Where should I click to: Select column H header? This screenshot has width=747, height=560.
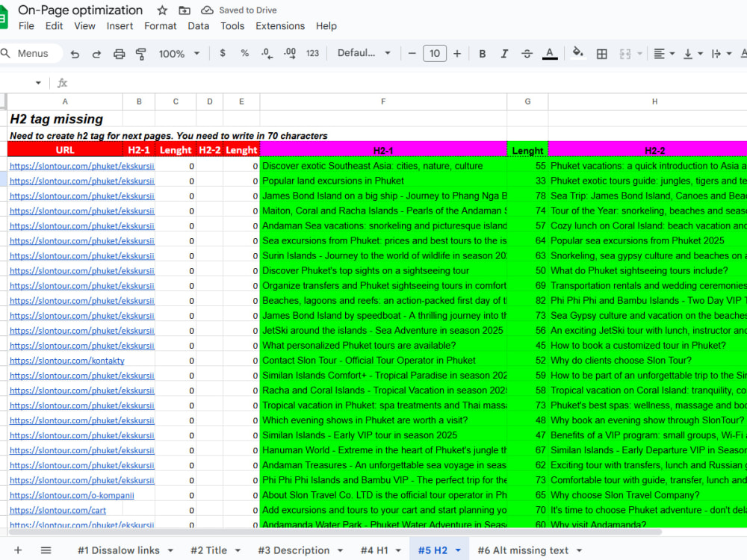(654, 102)
